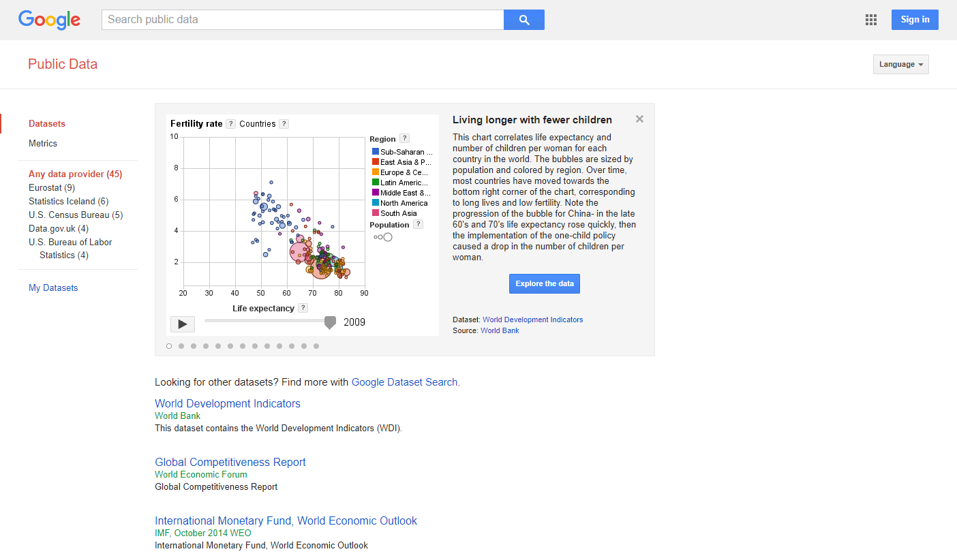Click the help icon next to Fertility rate
The width and height of the screenshot is (957, 560).
click(230, 123)
